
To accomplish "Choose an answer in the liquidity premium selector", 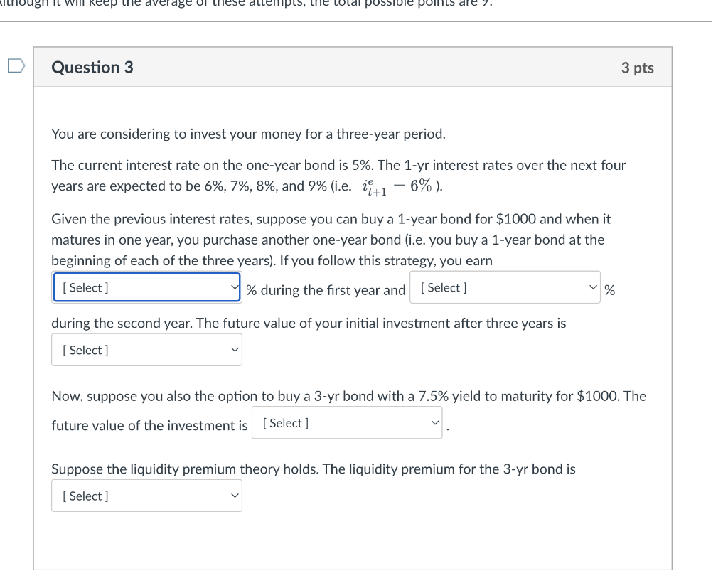I will pyautogui.click(x=146, y=496).
